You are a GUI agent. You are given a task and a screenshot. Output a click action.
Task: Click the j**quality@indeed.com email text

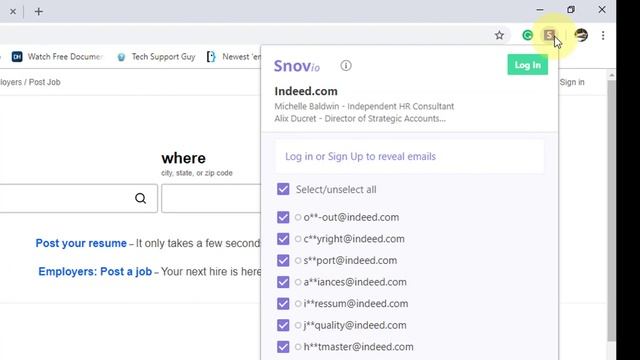tap(355, 325)
